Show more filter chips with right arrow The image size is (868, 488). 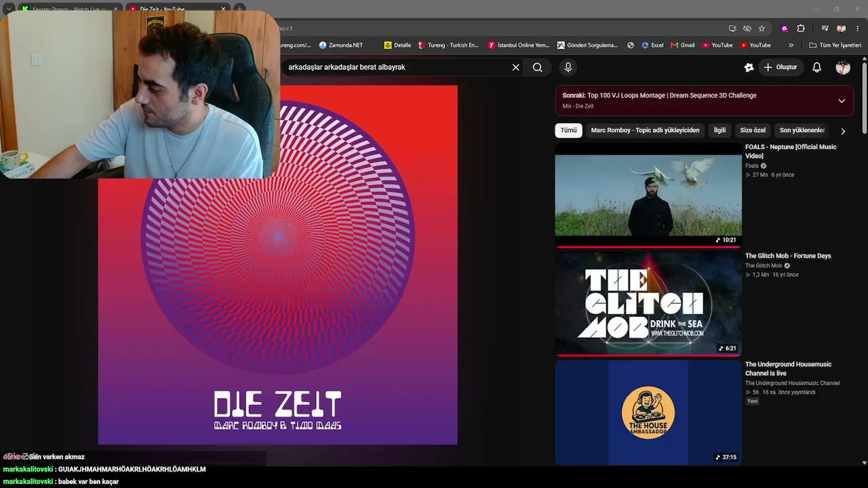pyautogui.click(x=843, y=131)
